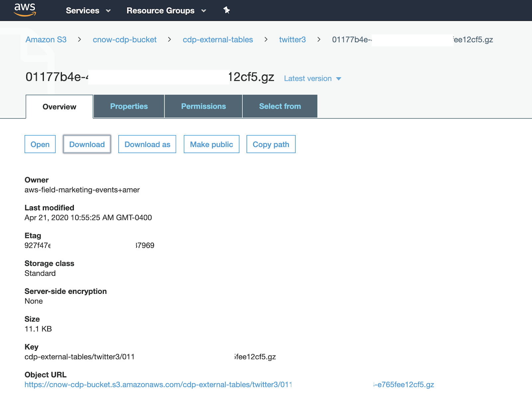Click the Open button
Viewport: 532px width, 400px height.
coord(40,144)
